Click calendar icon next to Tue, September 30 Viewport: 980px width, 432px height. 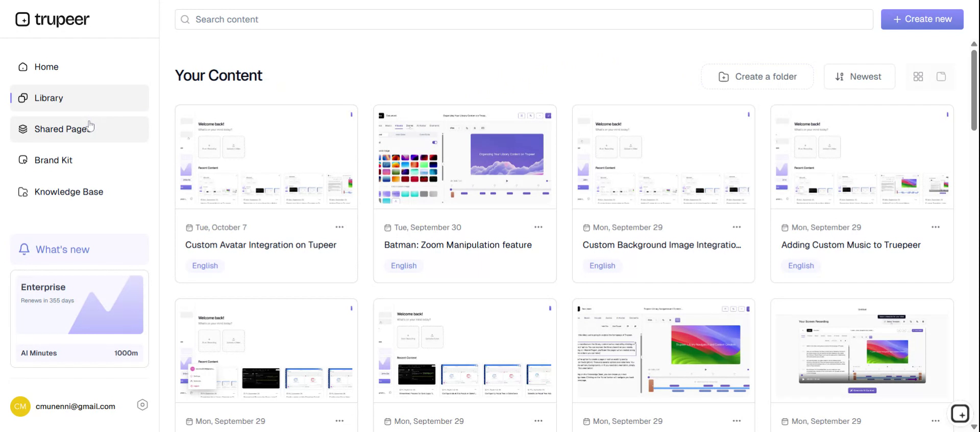[x=387, y=228]
